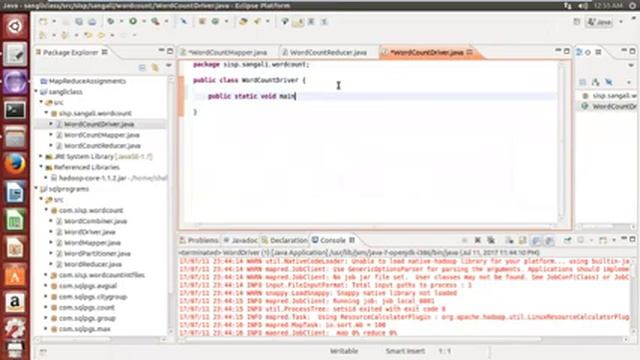The height and width of the screenshot is (360, 640).
Task: Click the External Tools run icon
Action: (155, 21)
